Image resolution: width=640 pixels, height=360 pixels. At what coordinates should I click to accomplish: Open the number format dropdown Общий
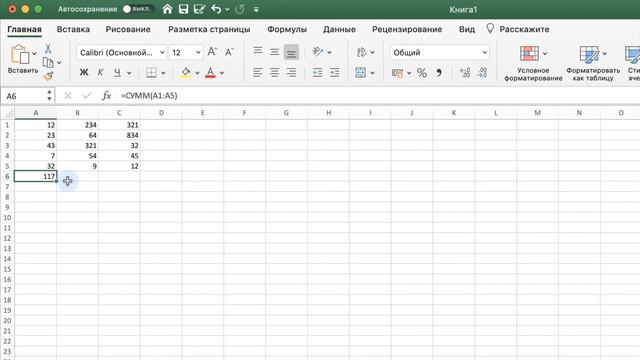pos(484,53)
